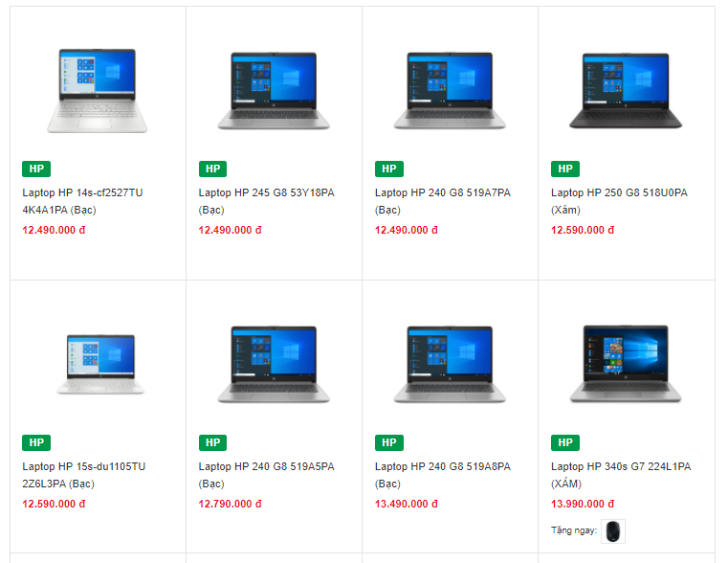Screen dimensions: 728x563
Task: Click the 13.990.000 đ price of HP 340s G7
Action: point(583,504)
